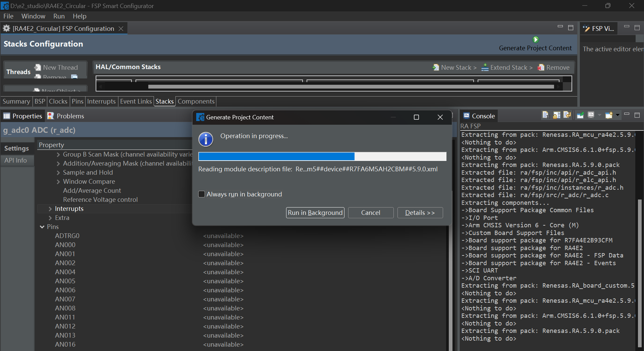Open the Window menu
This screenshot has width=644, height=351.
pyautogui.click(x=33, y=16)
